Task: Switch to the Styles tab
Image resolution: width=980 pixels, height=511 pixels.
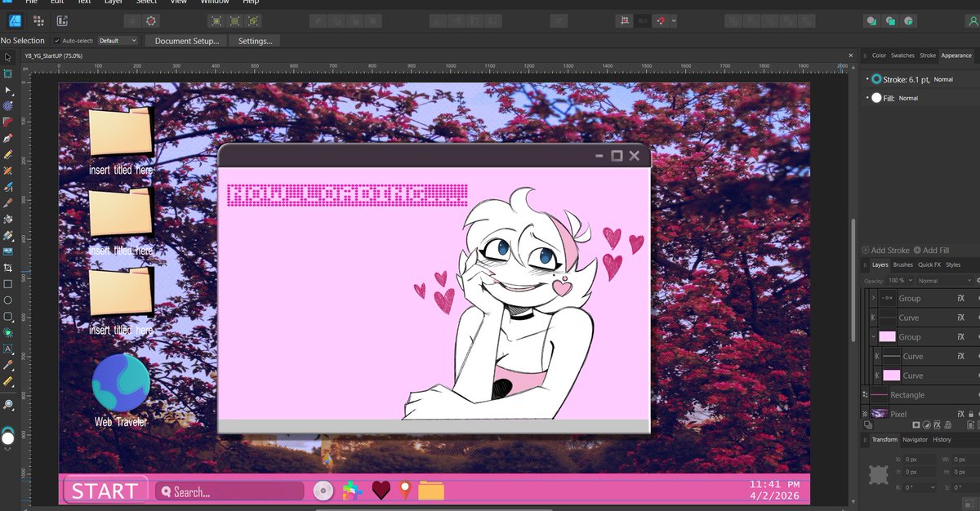Action: 953,264
